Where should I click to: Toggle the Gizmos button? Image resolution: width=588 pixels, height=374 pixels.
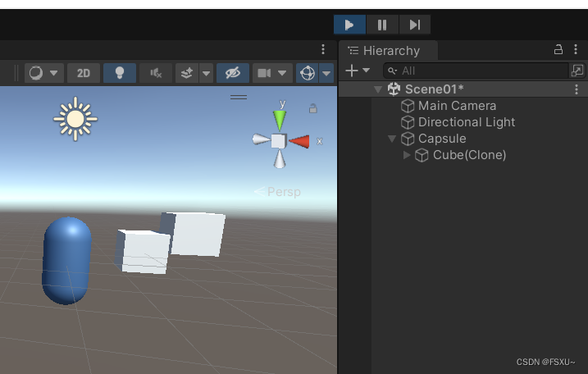point(308,73)
